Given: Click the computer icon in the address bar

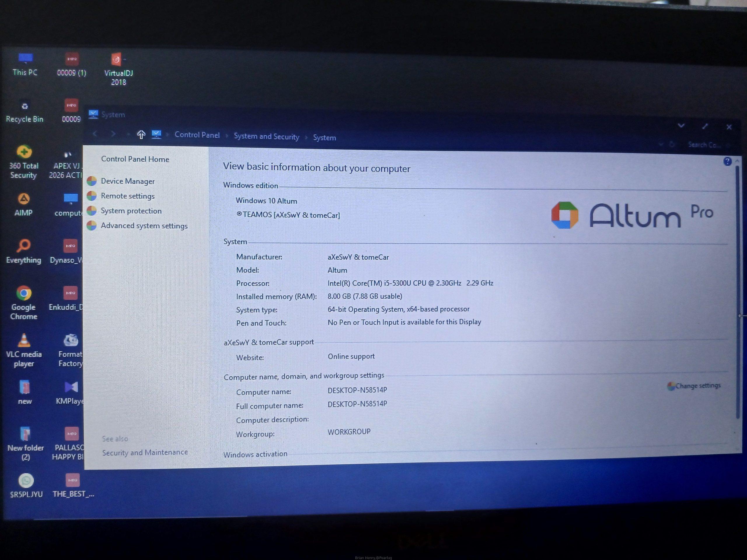Looking at the screenshot, I should click(x=156, y=135).
